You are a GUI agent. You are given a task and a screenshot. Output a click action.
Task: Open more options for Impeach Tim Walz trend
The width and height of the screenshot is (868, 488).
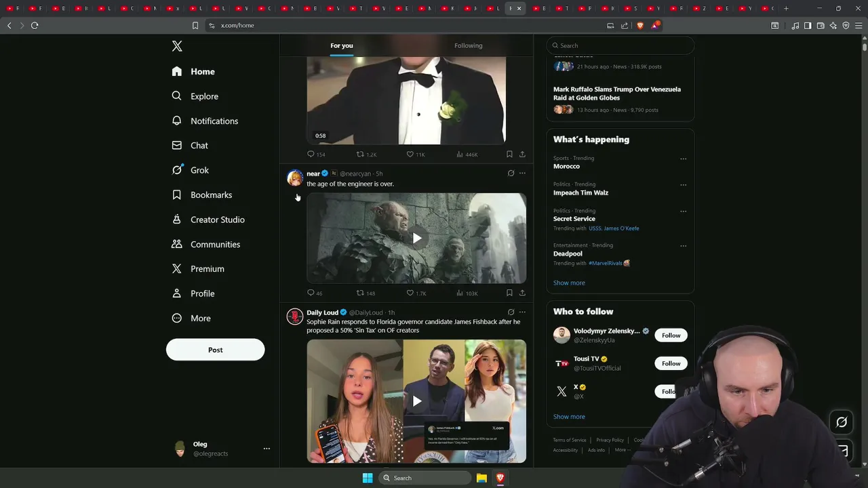tap(683, 184)
